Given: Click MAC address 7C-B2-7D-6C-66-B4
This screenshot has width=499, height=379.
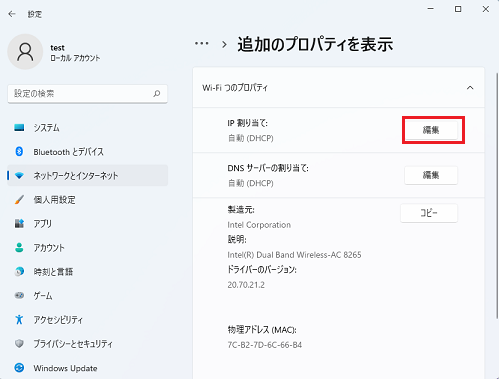Looking at the screenshot, I should coord(265,345).
